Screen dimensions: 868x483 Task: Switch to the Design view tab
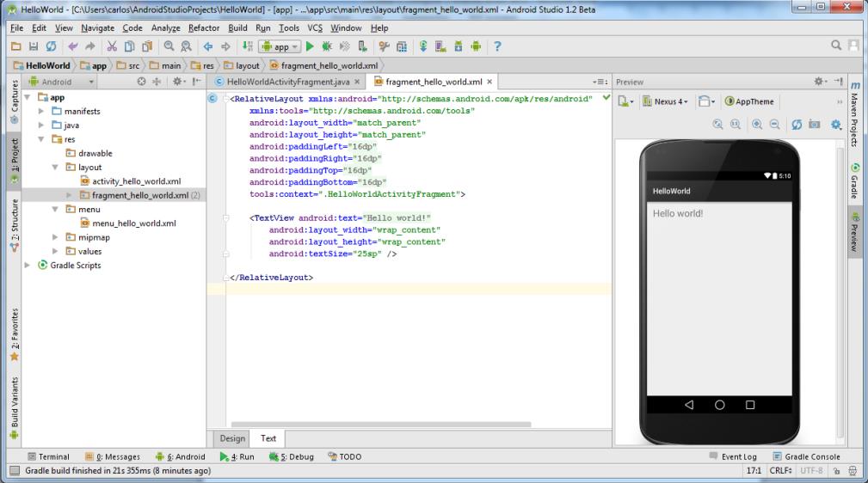(232, 438)
